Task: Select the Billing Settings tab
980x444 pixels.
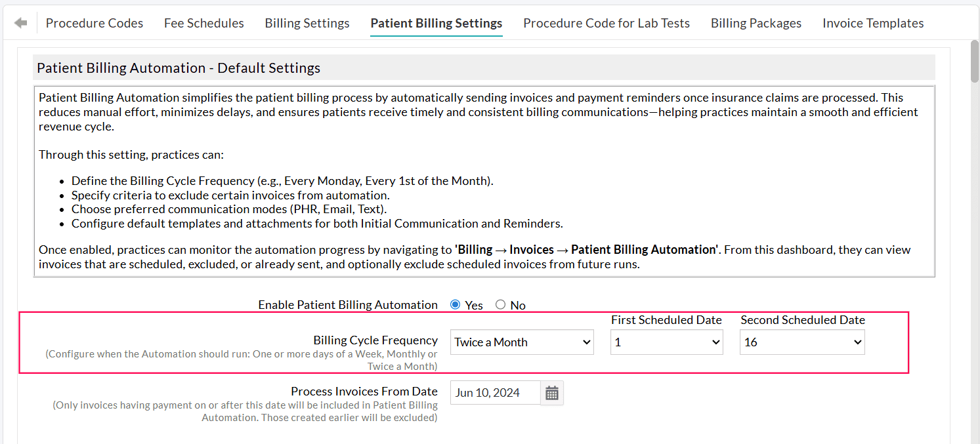Action: (x=307, y=22)
